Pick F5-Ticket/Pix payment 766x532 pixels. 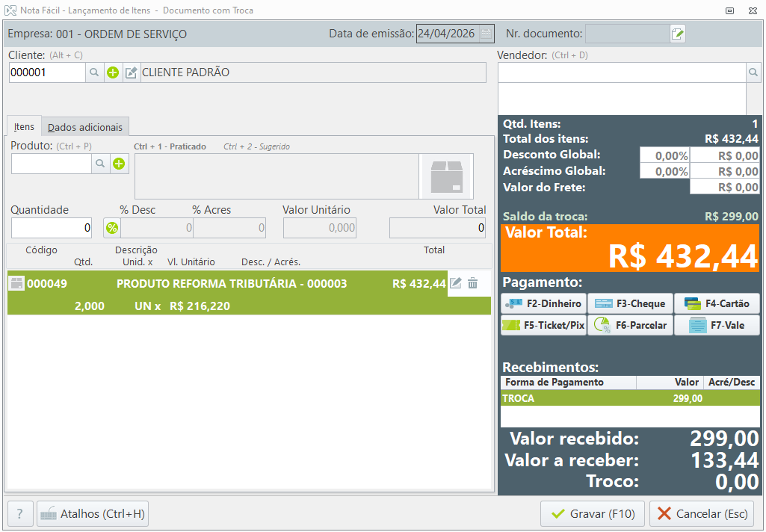click(x=544, y=325)
